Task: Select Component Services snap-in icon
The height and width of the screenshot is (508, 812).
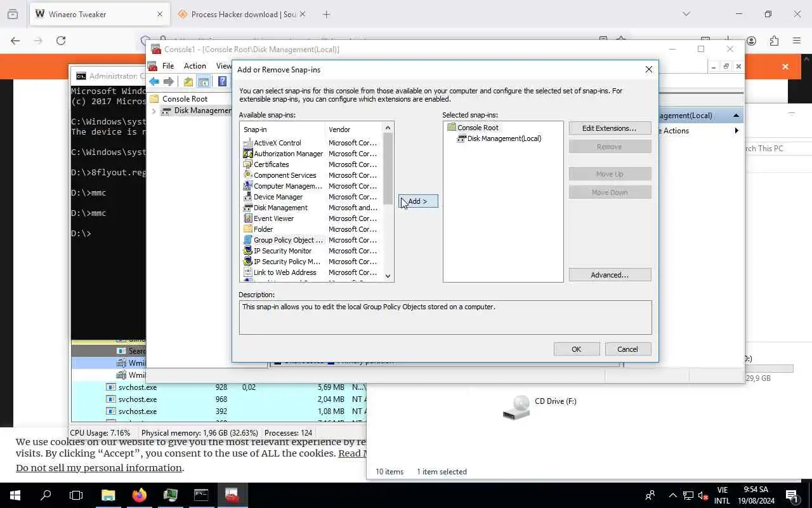Action: coord(248,175)
